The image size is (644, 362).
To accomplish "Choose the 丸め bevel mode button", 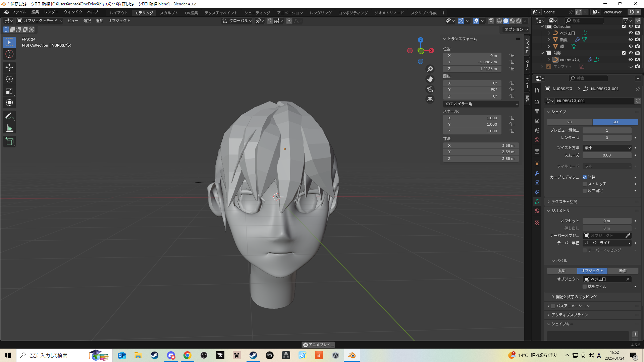I will coord(562,270).
